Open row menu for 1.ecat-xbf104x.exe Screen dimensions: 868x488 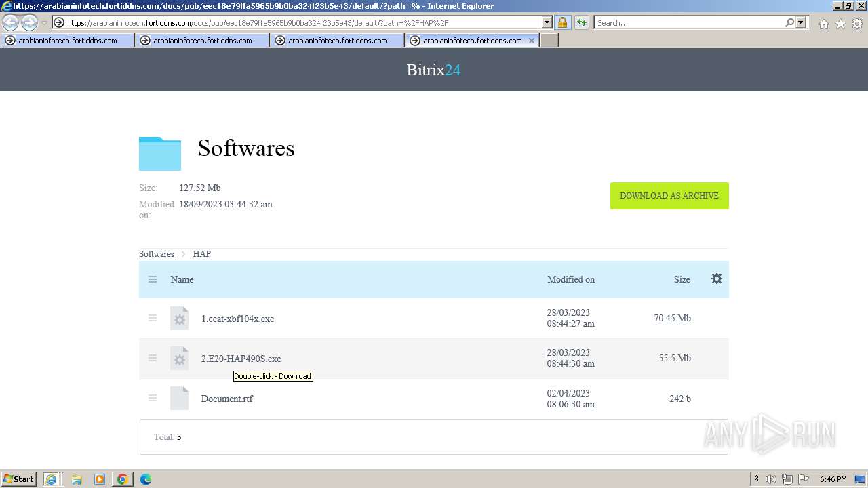point(153,318)
